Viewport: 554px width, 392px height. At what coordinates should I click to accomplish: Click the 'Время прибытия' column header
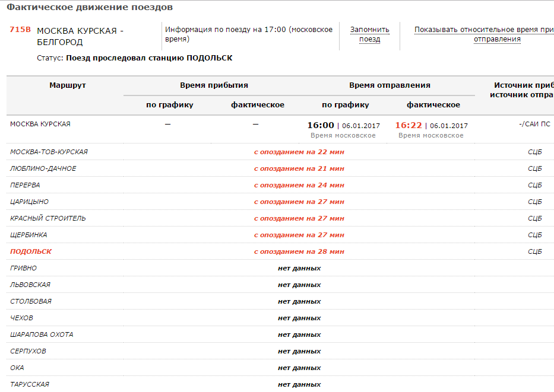tap(214, 85)
